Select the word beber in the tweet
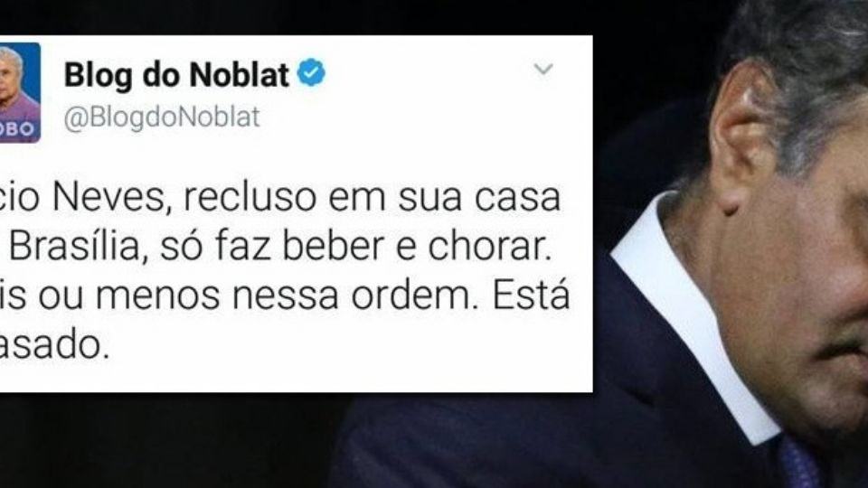 click(x=334, y=246)
